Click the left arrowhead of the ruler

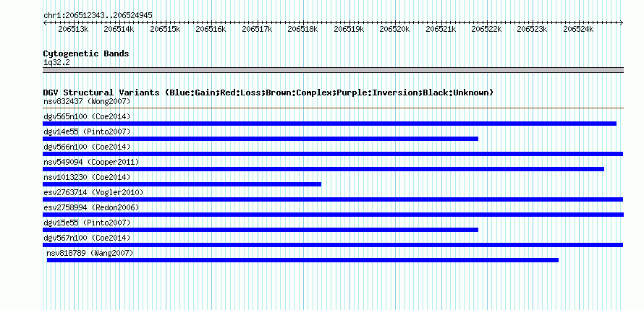(x=45, y=23)
